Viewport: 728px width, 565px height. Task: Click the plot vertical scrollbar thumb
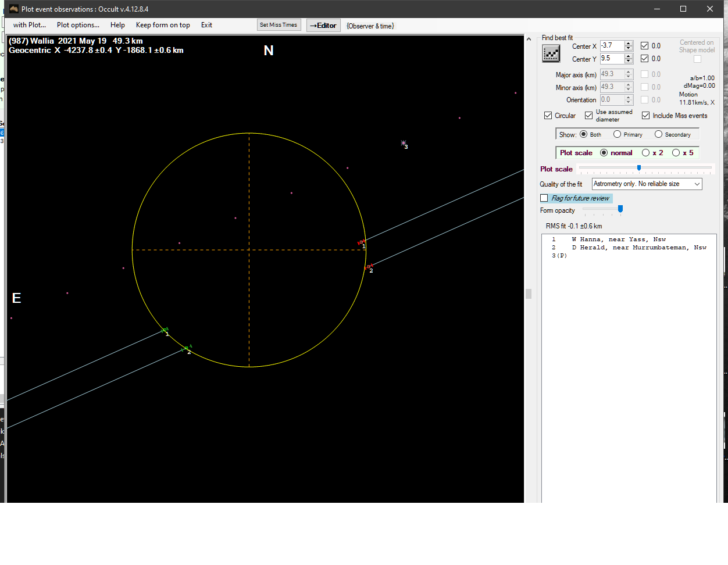pos(529,294)
